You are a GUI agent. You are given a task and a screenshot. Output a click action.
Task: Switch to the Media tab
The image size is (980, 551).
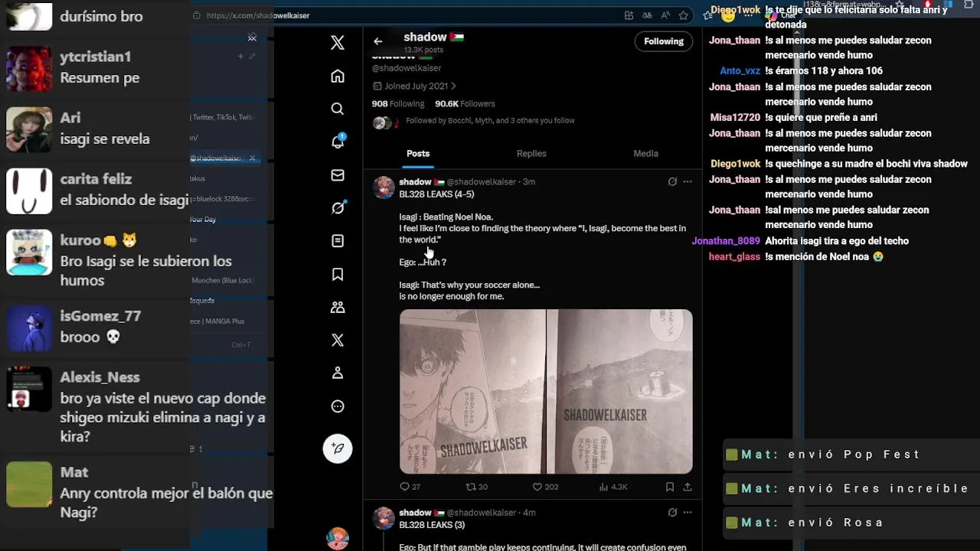[645, 154]
